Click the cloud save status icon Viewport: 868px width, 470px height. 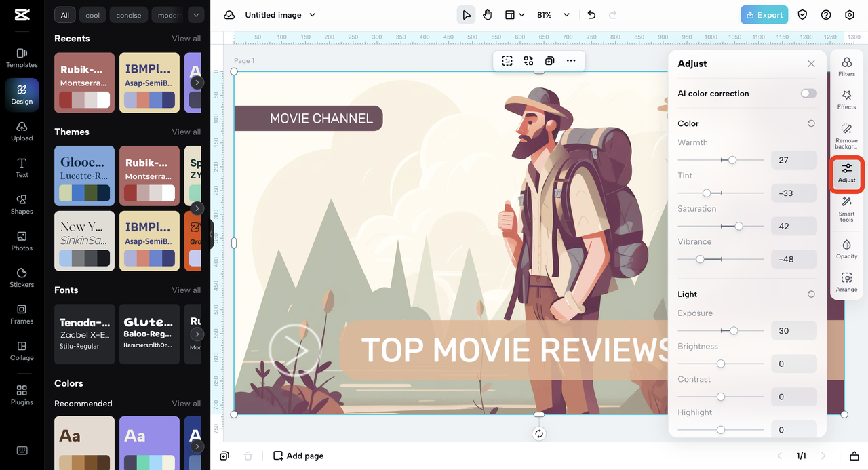(229, 15)
